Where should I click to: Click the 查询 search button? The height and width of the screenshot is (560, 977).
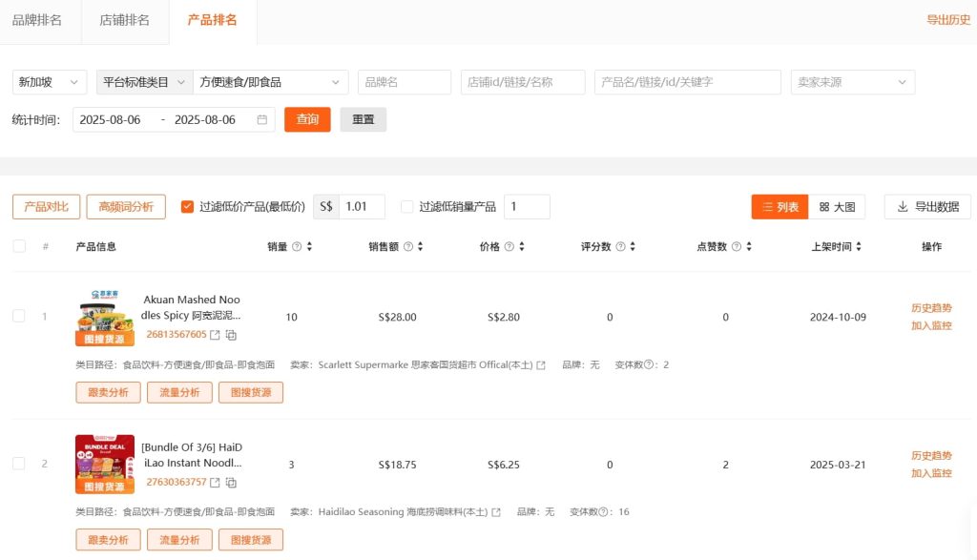point(307,121)
